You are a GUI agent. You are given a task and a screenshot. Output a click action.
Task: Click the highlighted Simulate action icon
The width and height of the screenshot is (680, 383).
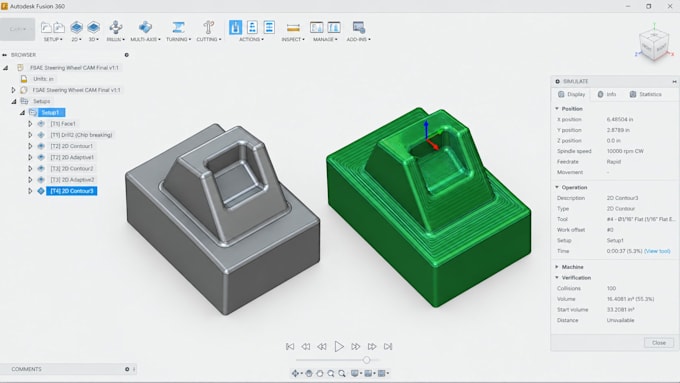coord(235,27)
